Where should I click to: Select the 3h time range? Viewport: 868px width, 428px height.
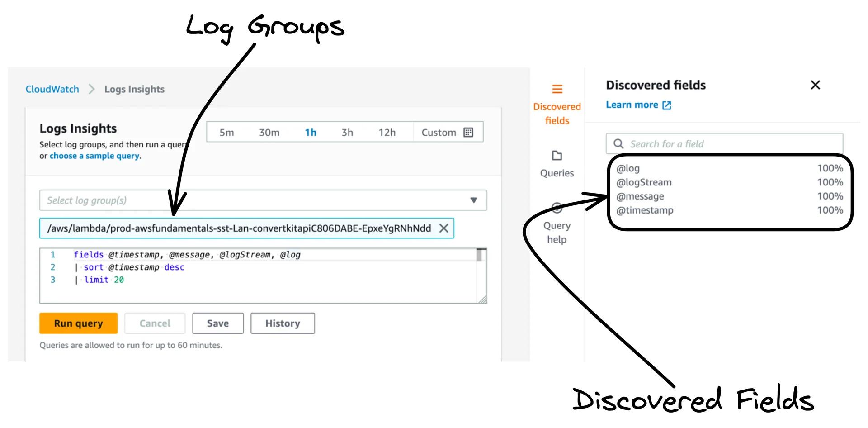click(x=347, y=132)
